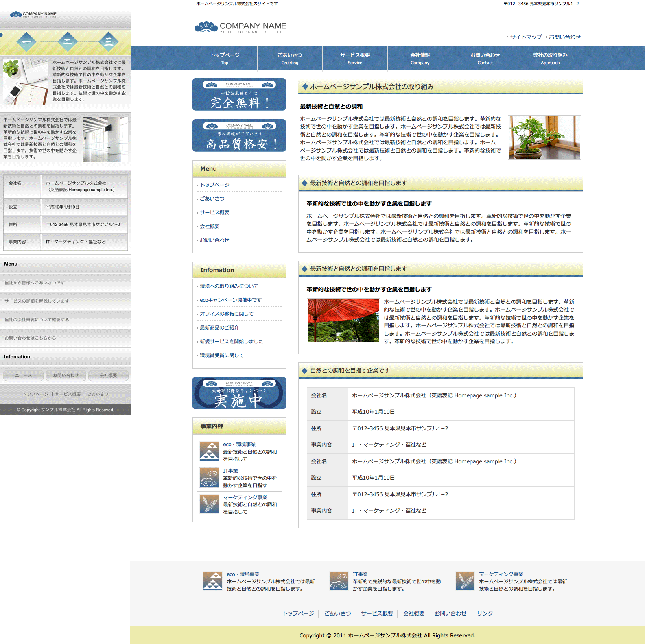Click the IT事業 cloud icon in sidebar

(209, 477)
